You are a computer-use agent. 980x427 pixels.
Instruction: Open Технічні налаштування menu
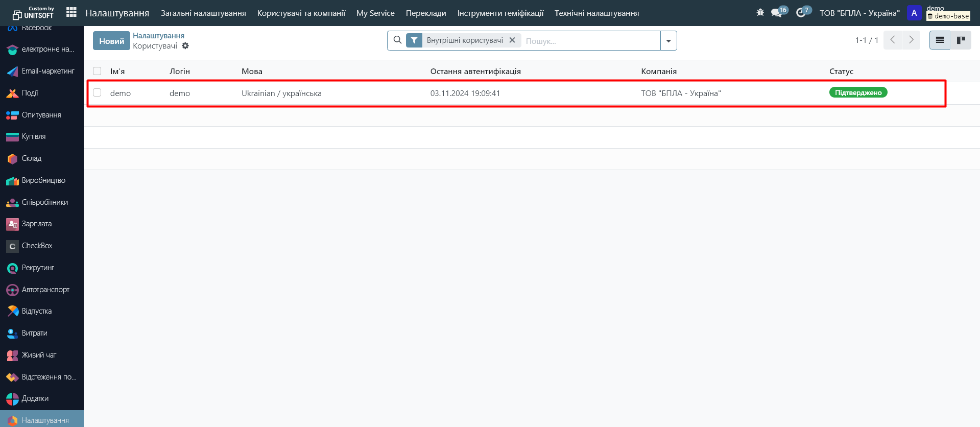click(x=596, y=13)
